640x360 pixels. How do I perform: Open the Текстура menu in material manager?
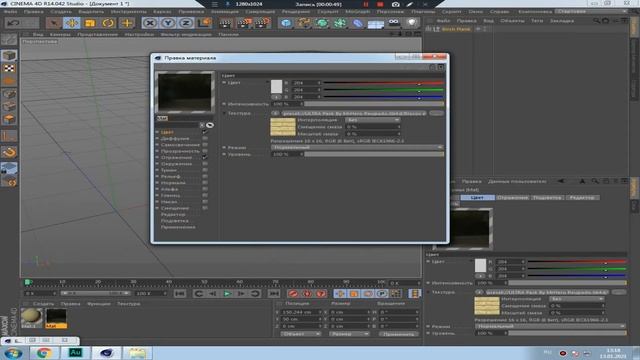tap(129, 304)
